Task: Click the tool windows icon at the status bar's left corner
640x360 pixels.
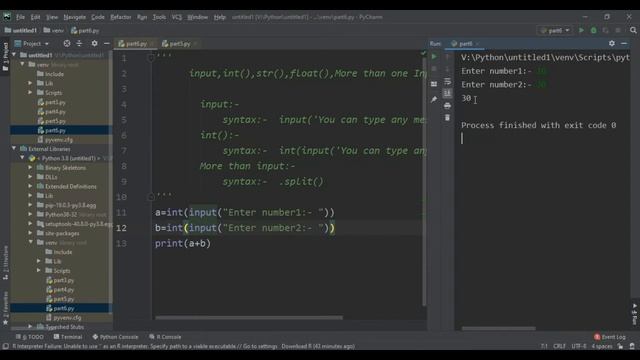Action: (x=5, y=347)
